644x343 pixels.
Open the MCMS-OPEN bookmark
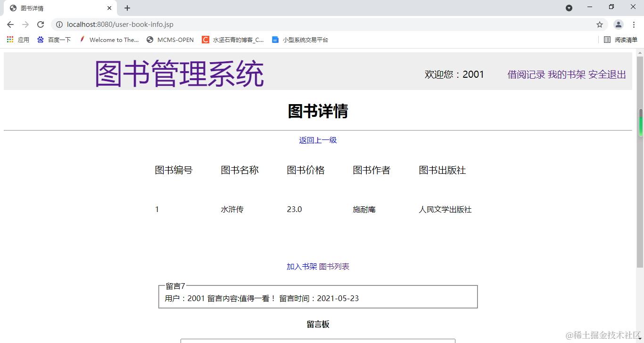170,40
